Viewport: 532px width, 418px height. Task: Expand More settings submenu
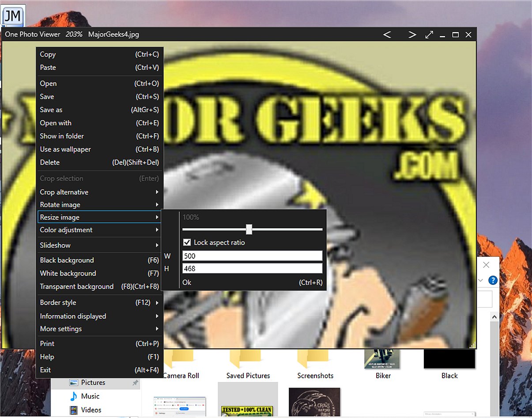[x=99, y=329]
